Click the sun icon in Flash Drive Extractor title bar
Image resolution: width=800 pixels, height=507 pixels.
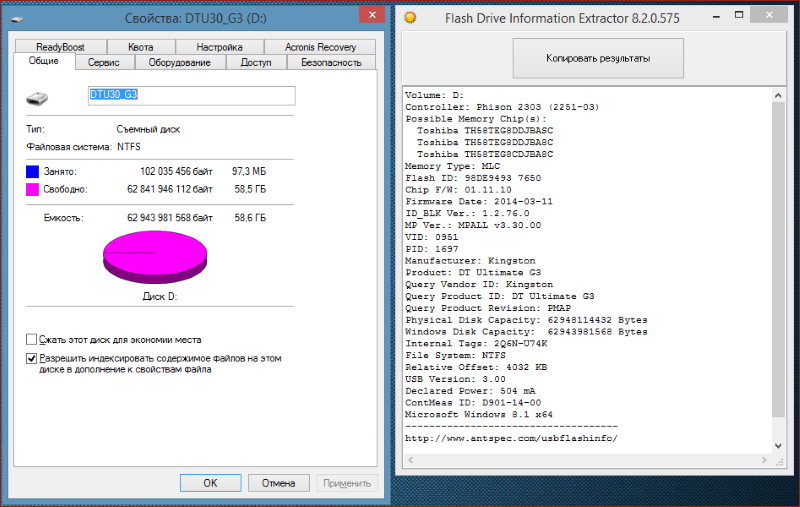[410, 18]
